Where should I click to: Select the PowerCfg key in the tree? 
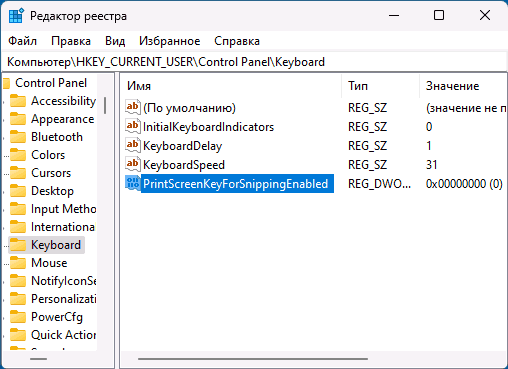tap(57, 317)
